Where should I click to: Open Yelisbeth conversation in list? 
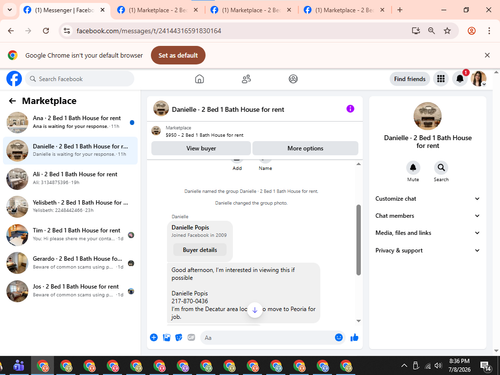pyautogui.click(x=70, y=206)
